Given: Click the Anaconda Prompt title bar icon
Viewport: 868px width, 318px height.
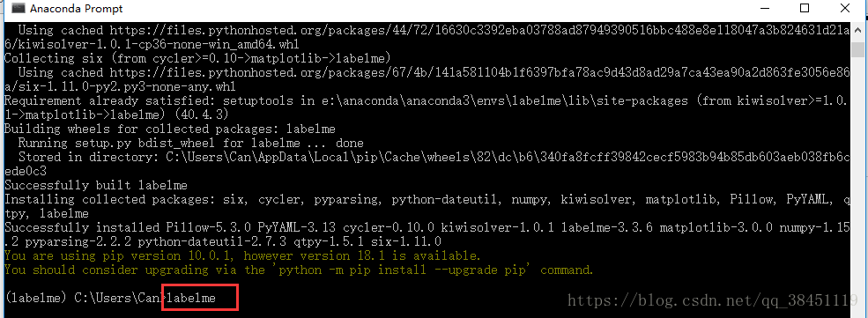Looking at the screenshot, I should point(19,9).
